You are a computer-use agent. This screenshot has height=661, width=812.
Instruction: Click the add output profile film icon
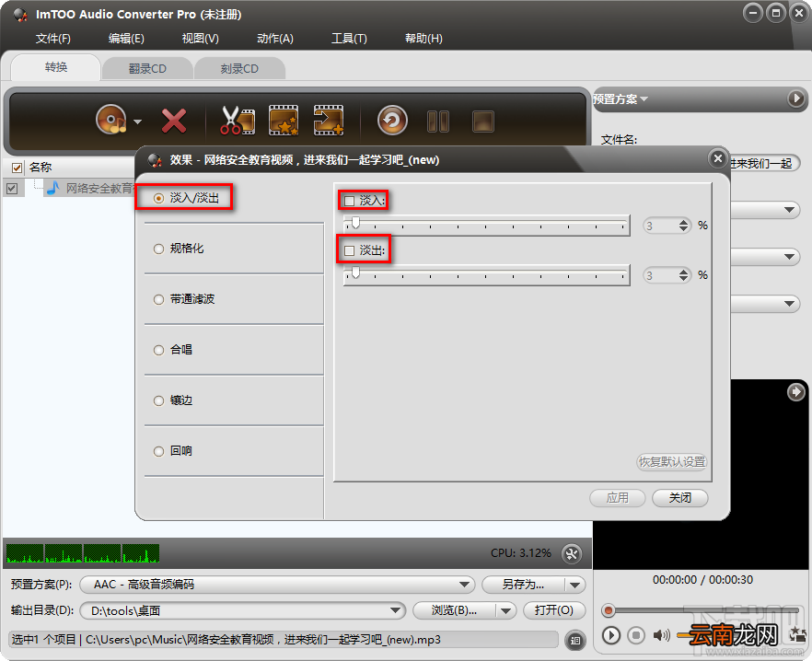[329, 121]
